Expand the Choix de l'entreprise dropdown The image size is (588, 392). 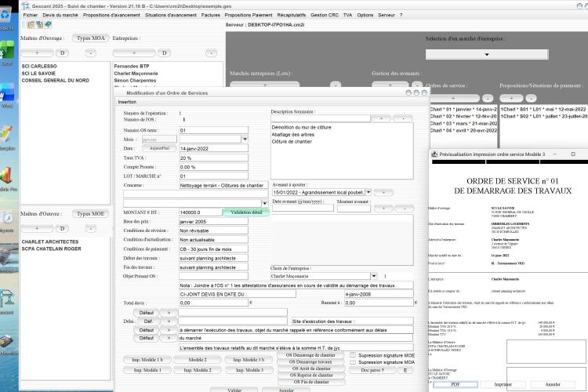tap(373, 276)
